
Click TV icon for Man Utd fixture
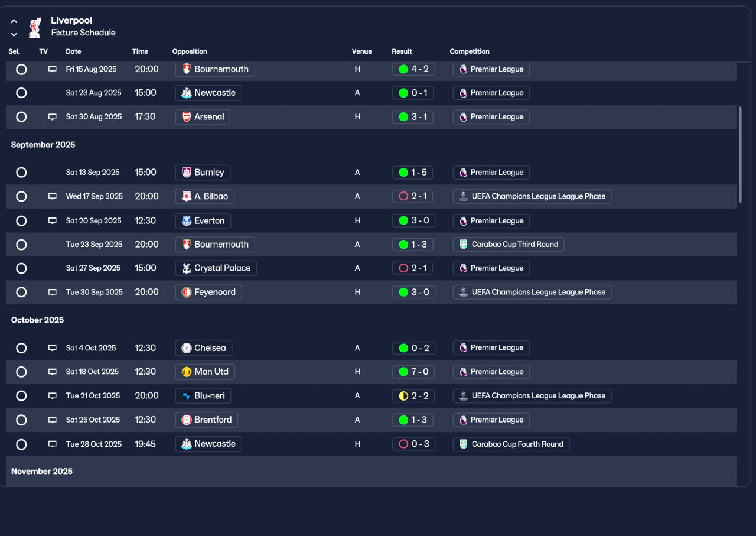click(x=53, y=372)
